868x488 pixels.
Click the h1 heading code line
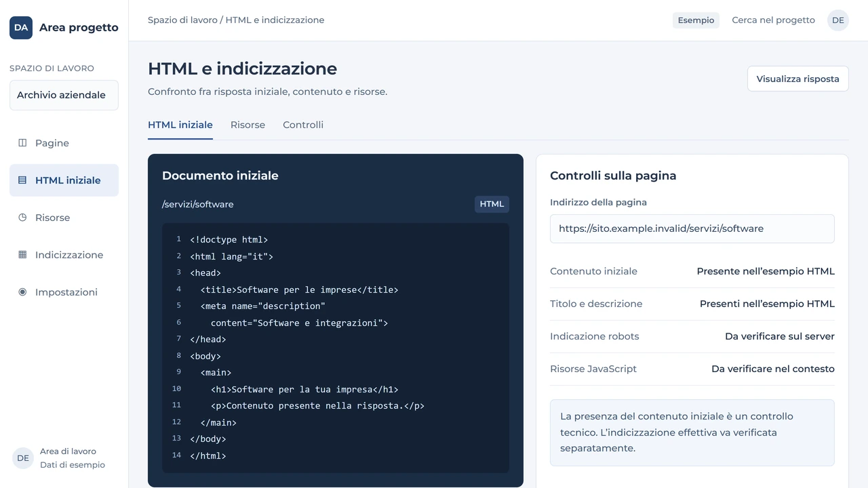(x=304, y=389)
